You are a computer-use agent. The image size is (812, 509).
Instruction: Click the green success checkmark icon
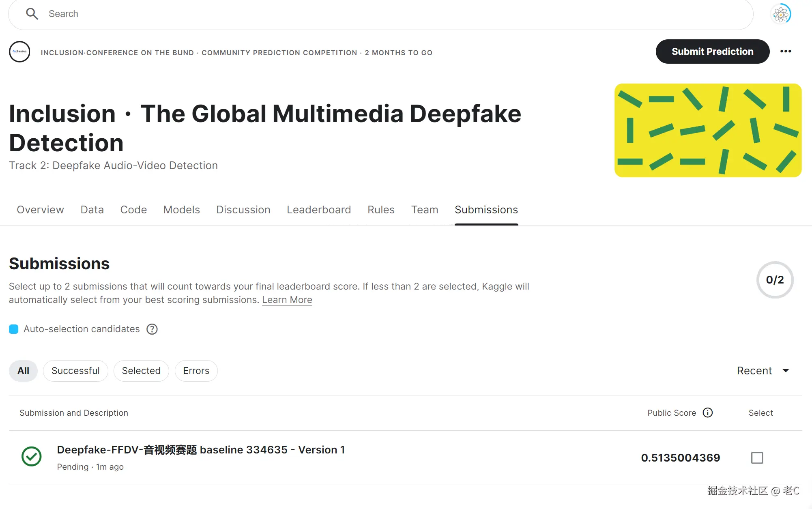(32, 456)
